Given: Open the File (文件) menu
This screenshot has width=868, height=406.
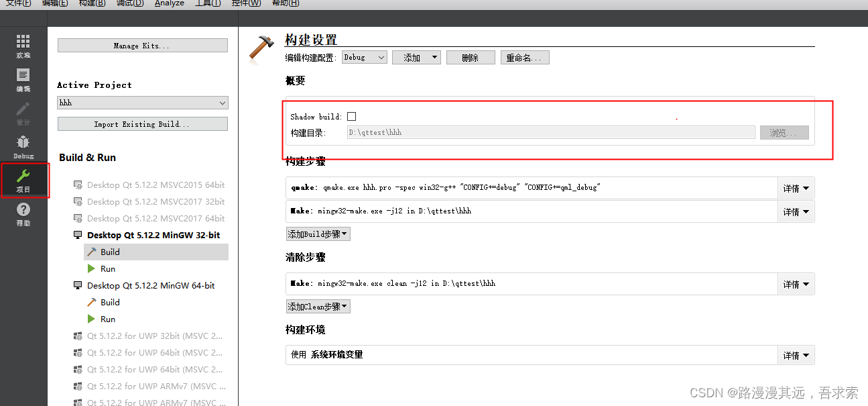Looking at the screenshot, I should click(x=18, y=3).
